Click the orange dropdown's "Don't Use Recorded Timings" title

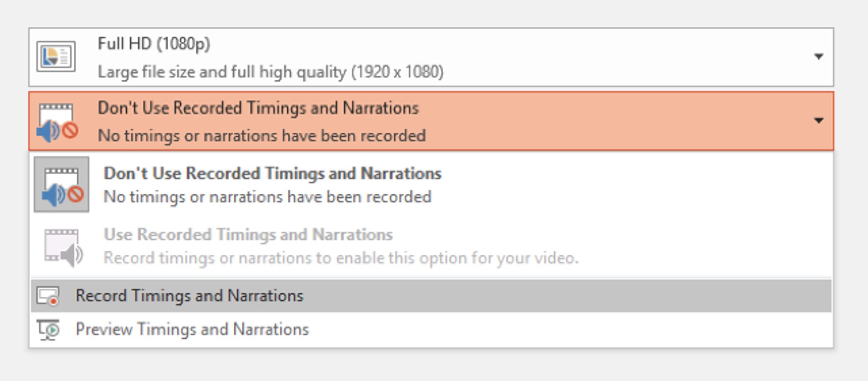(258, 108)
